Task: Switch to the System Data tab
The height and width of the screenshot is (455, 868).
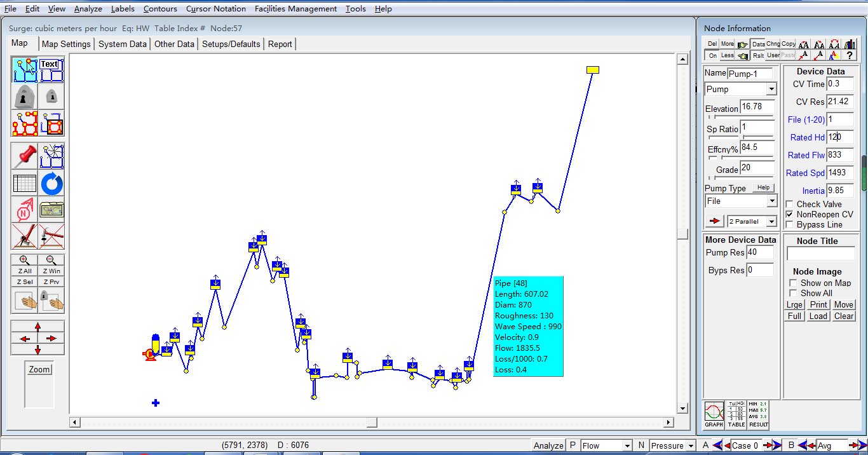Action: point(123,44)
